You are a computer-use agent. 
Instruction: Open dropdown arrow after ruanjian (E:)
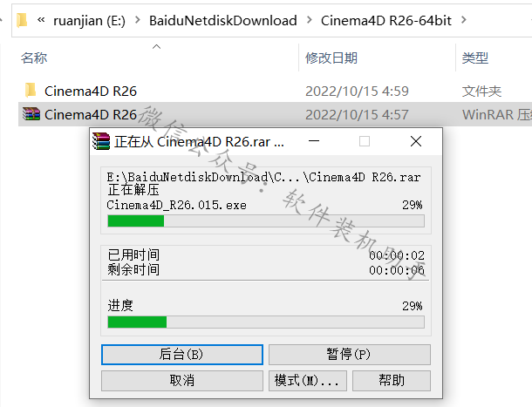[138, 20]
